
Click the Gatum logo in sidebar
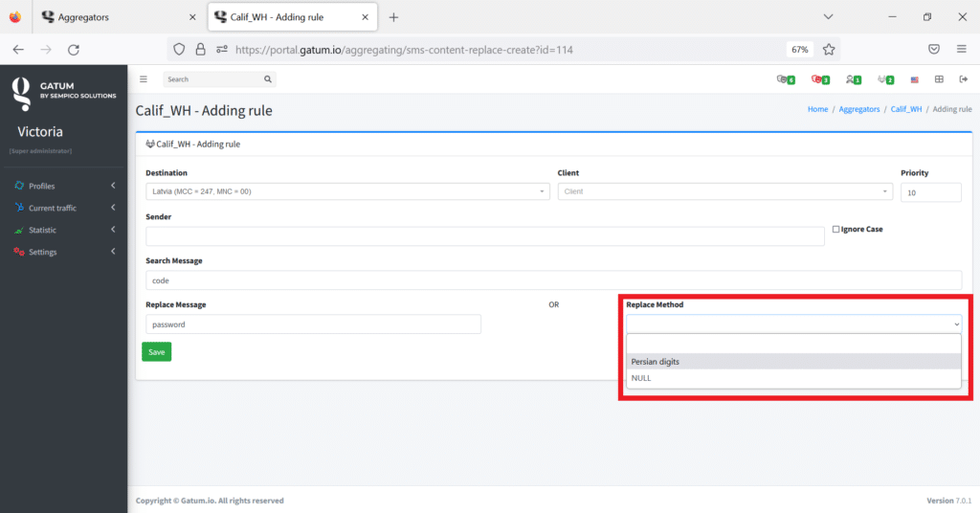[x=21, y=94]
